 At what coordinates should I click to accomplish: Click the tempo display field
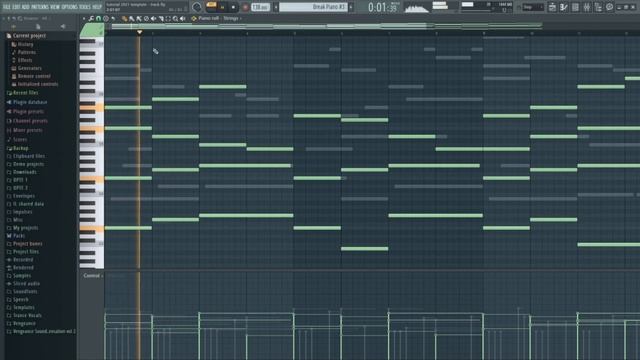[x=260, y=7]
